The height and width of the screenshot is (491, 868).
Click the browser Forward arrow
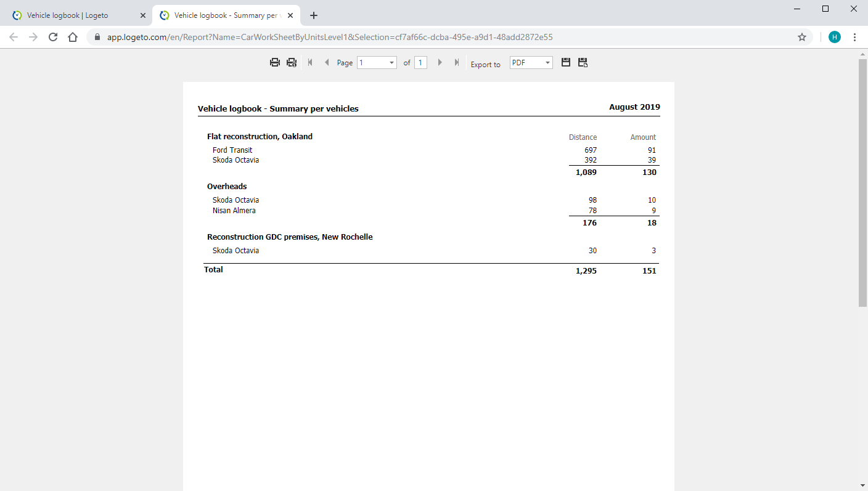(33, 37)
